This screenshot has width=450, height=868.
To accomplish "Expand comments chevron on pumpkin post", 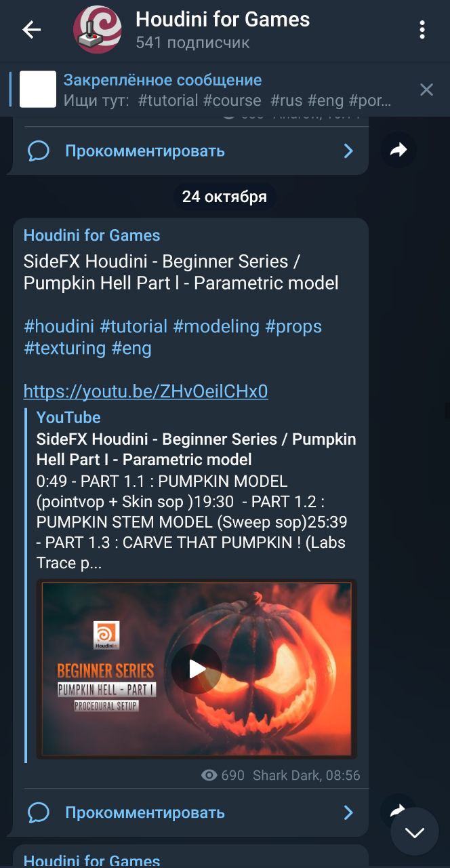I will [348, 812].
